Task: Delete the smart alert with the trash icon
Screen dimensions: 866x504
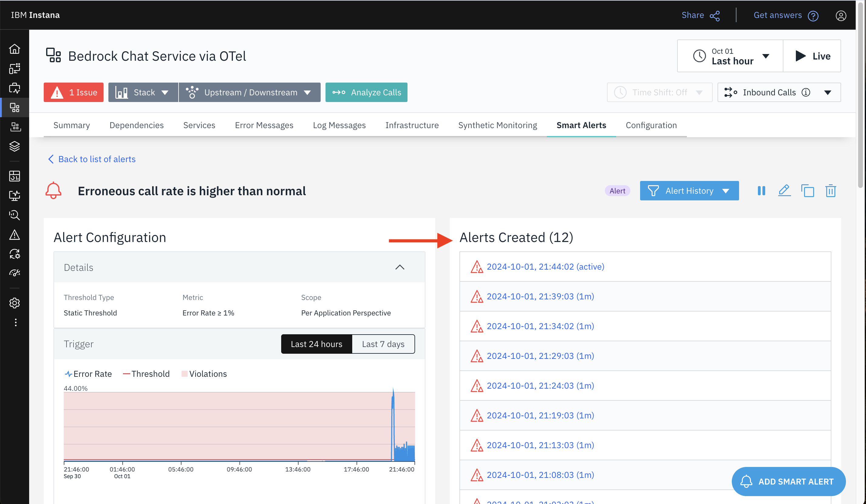Action: (x=830, y=191)
